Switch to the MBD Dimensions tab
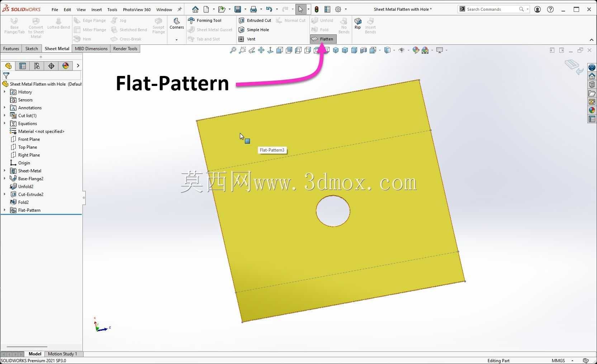Image resolution: width=597 pixels, height=364 pixels. (x=91, y=49)
